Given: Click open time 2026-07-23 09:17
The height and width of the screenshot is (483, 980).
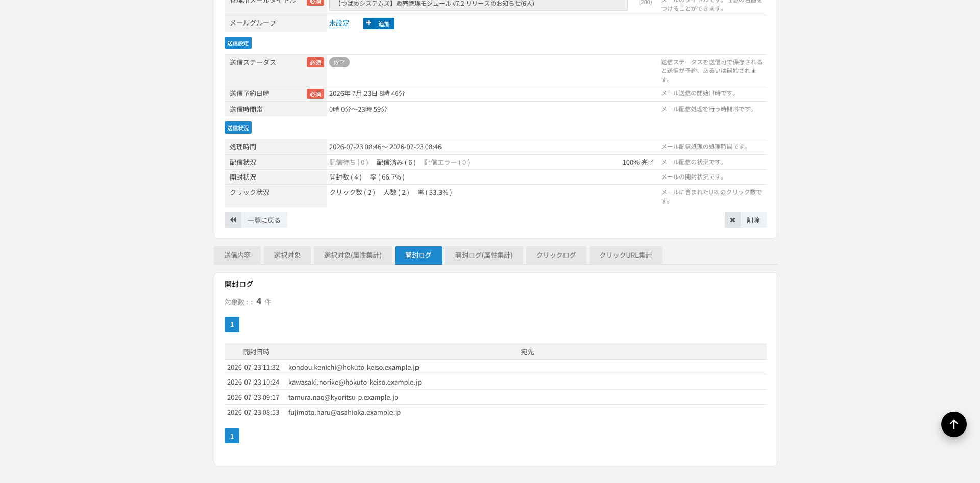Looking at the screenshot, I should click(x=253, y=397).
